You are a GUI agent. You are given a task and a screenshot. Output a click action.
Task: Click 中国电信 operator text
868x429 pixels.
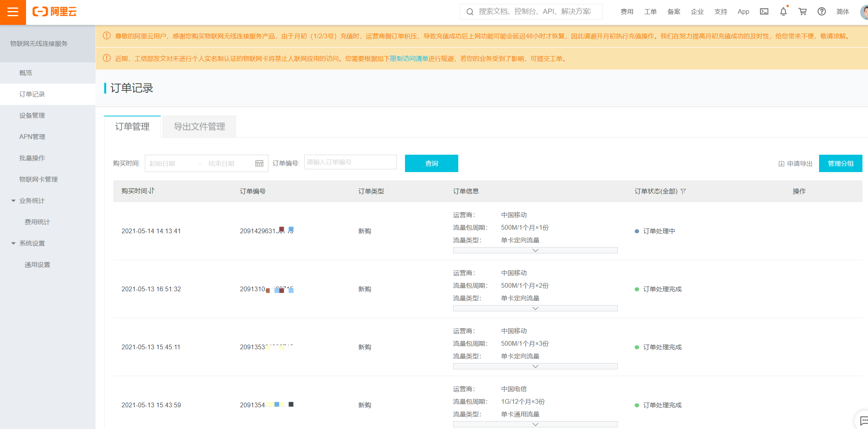coord(514,389)
